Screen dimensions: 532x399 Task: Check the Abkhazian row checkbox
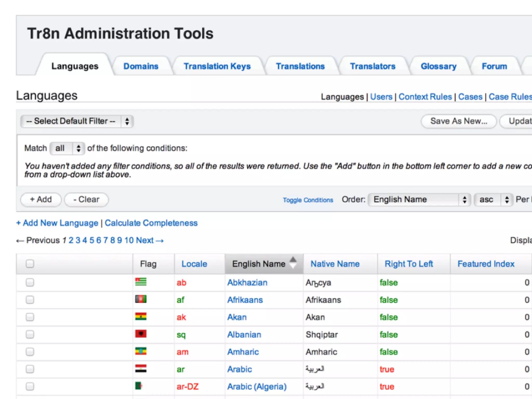click(30, 282)
